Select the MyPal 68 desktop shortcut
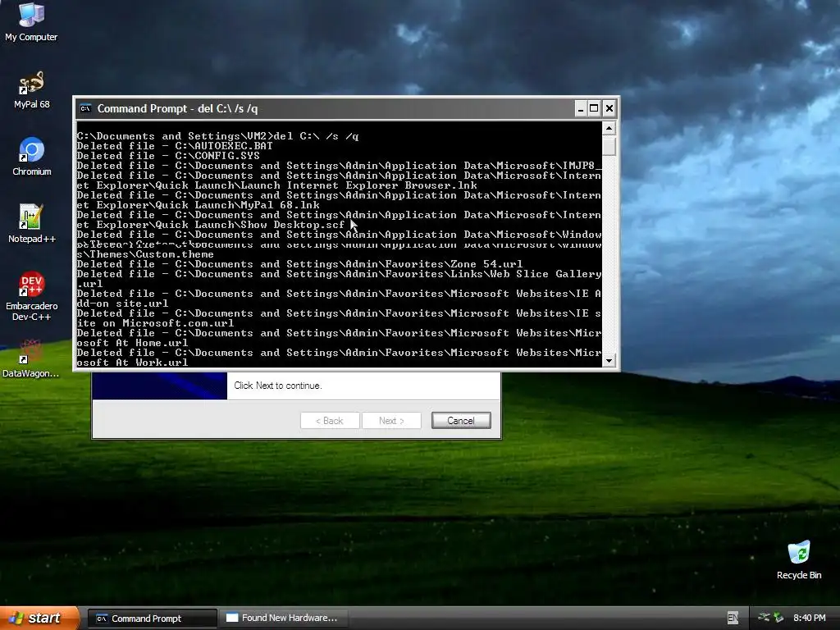 tap(32, 89)
